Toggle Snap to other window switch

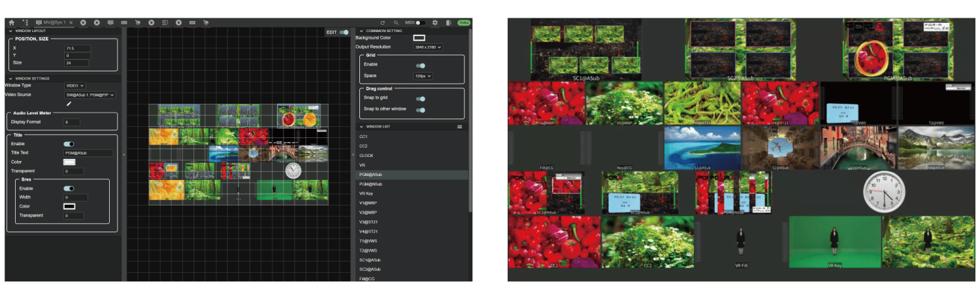[421, 109]
